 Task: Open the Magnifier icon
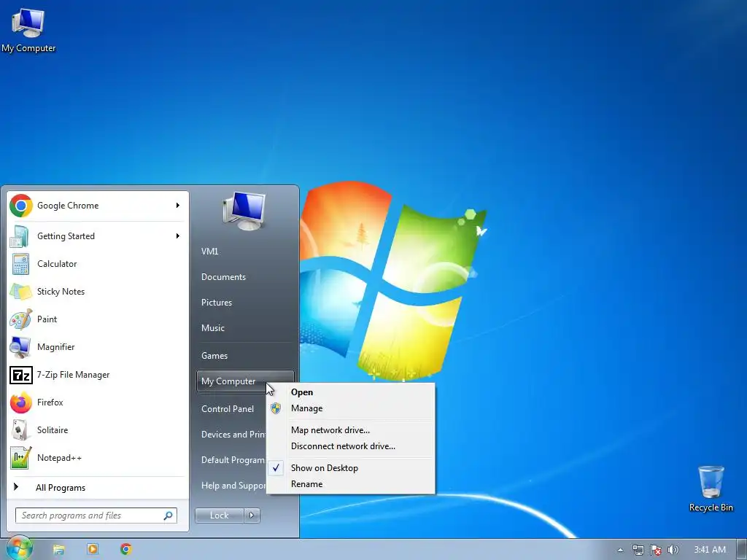coord(20,347)
